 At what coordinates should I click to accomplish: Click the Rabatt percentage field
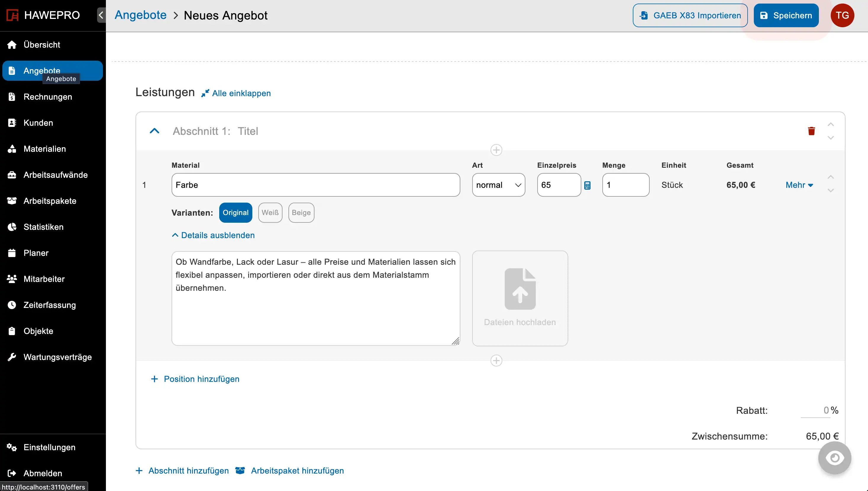[815, 410]
